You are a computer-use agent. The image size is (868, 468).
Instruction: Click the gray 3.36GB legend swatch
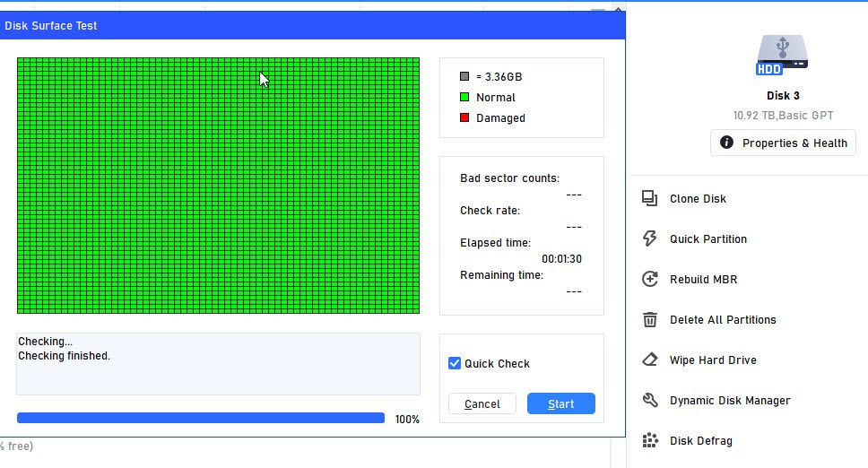[464, 76]
